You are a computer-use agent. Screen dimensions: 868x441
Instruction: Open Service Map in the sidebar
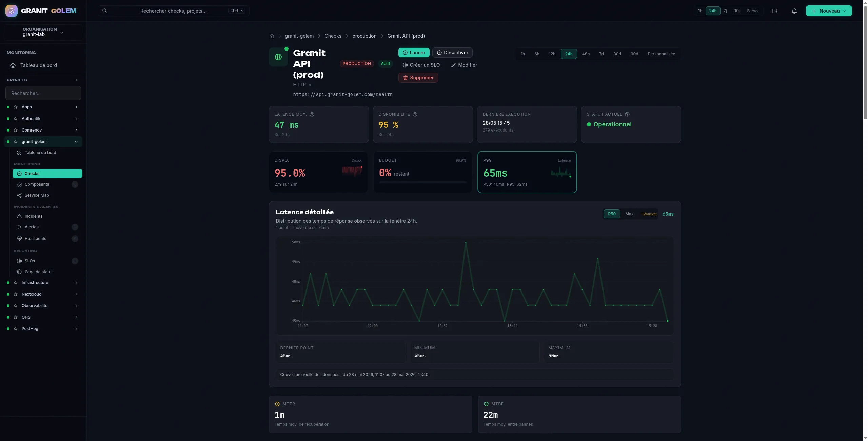(47, 195)
